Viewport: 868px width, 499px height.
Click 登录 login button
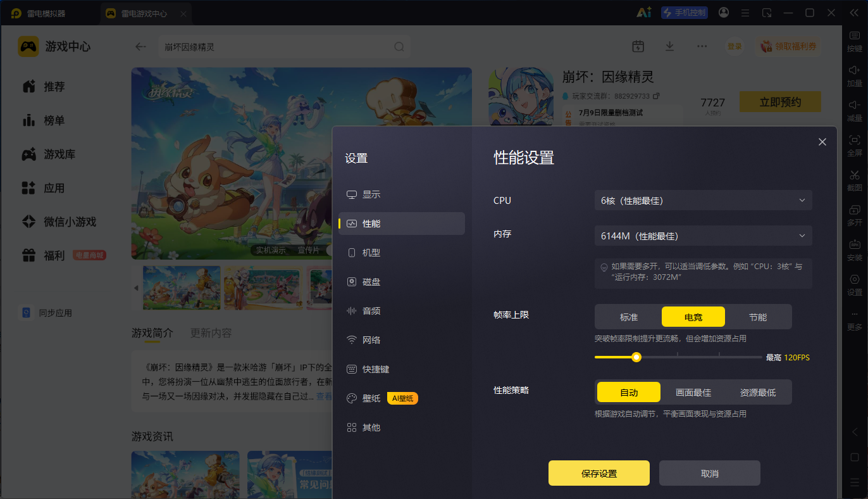pos(735,46)
